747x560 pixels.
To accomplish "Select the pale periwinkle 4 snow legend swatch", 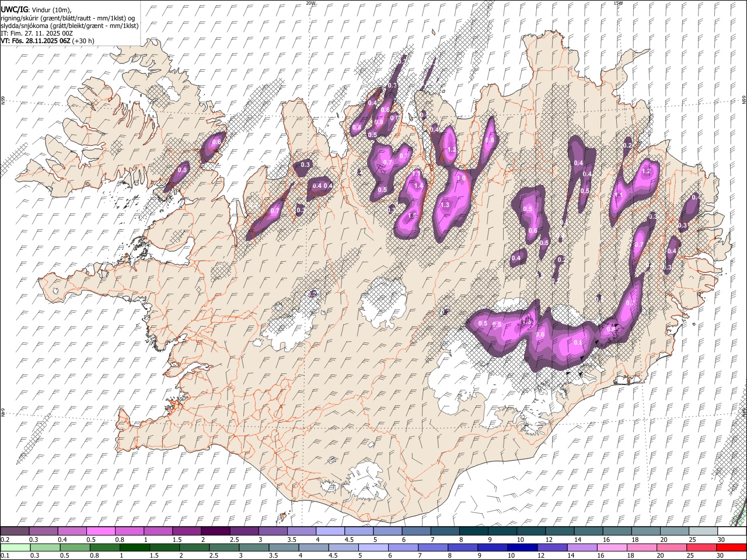I will [330, 531].
